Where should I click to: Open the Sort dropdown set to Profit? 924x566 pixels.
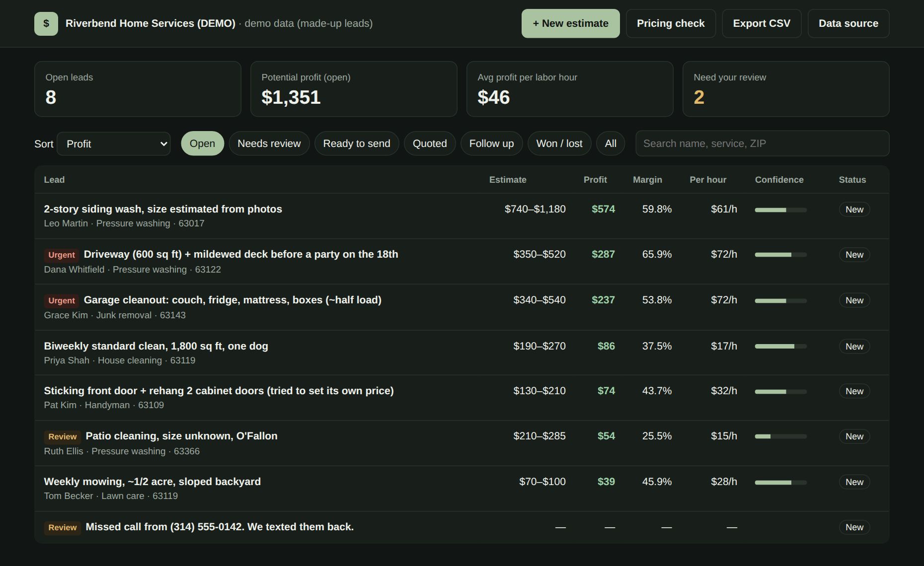[x=114, y=144]
